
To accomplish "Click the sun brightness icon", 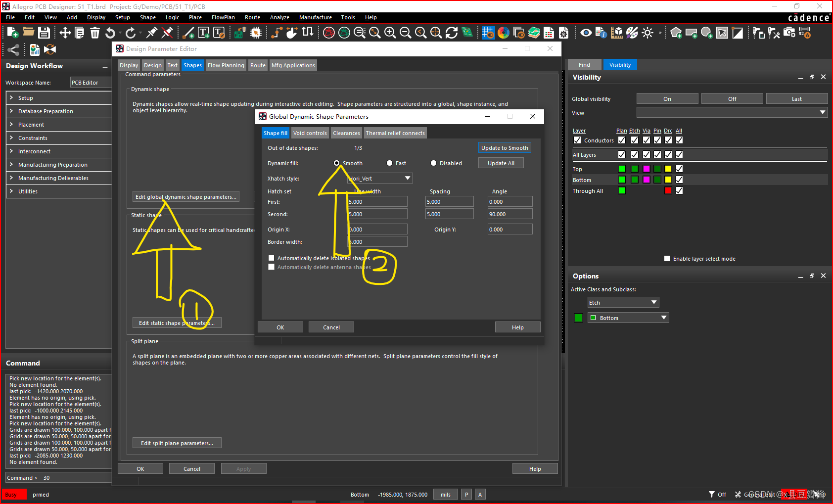I will [x=648, y=33].
